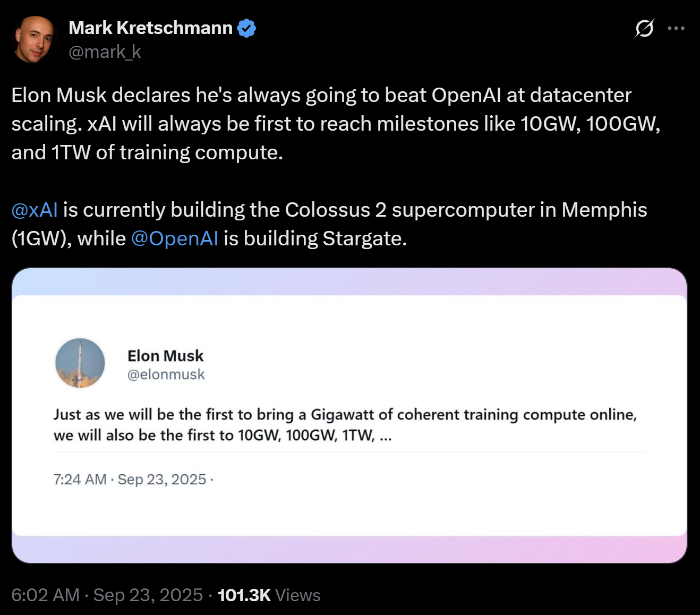This screenshot has height=615, width=700.
Task: Click the @elonmusk handle in screenshot
Action: (166, 375)
